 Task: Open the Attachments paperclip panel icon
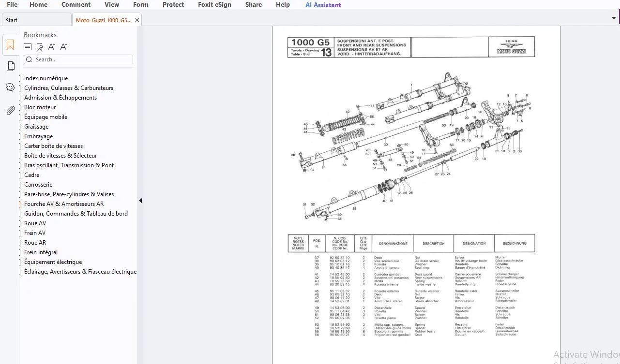pyautogui.click(x=10, y=110)
